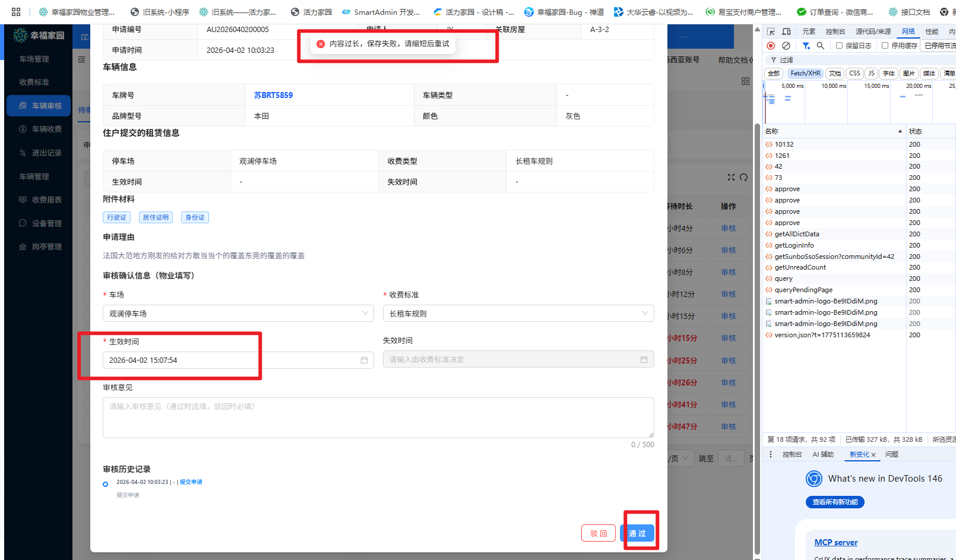Click the 驳回 reject button
This screenshot has height=560, width=956.
tap(598, 533)
